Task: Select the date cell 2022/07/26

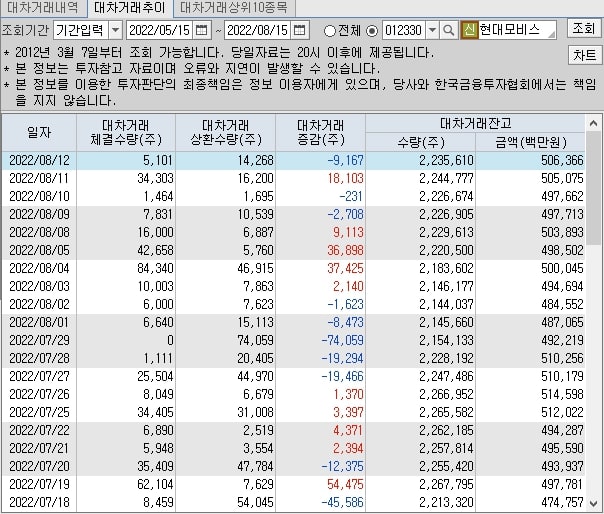Action: click(x=39, y=394)
